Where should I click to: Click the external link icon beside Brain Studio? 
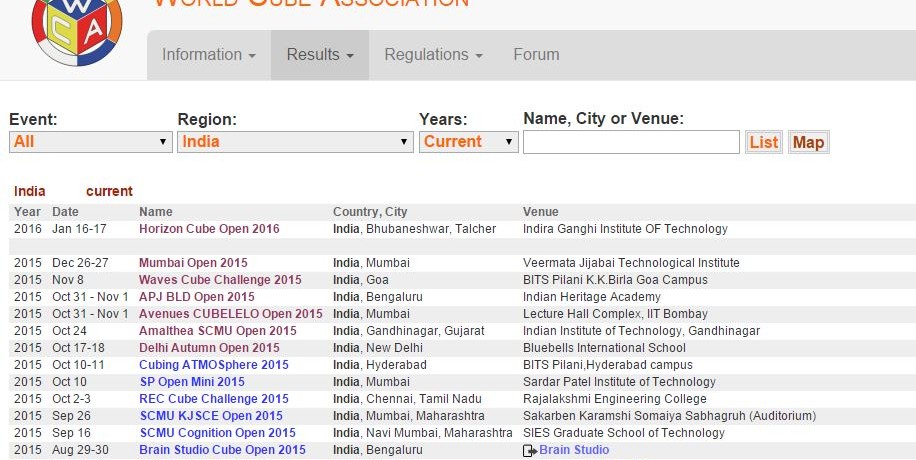530,451
